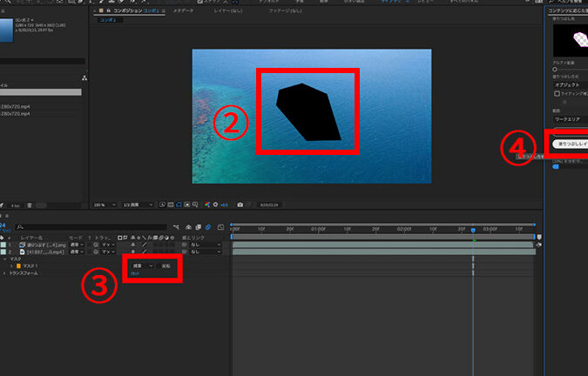Open the 1/2画質 resolution dropdown
This screenshot has height=376, width=588.
click(138, 205)
